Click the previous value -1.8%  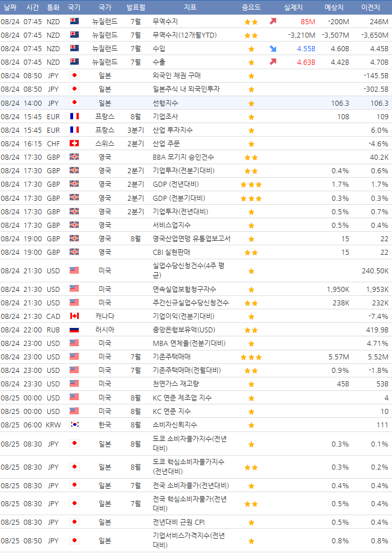click(x=379, y=370)
